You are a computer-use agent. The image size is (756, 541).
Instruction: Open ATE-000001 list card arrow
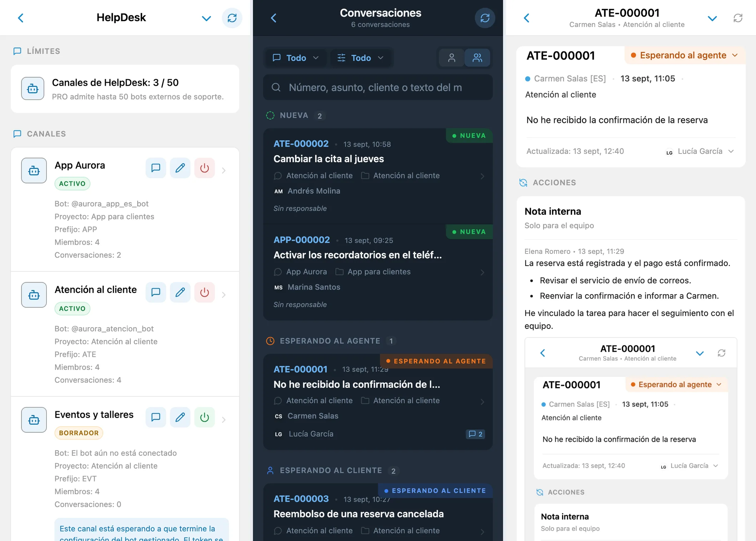(x=482, y=402)
